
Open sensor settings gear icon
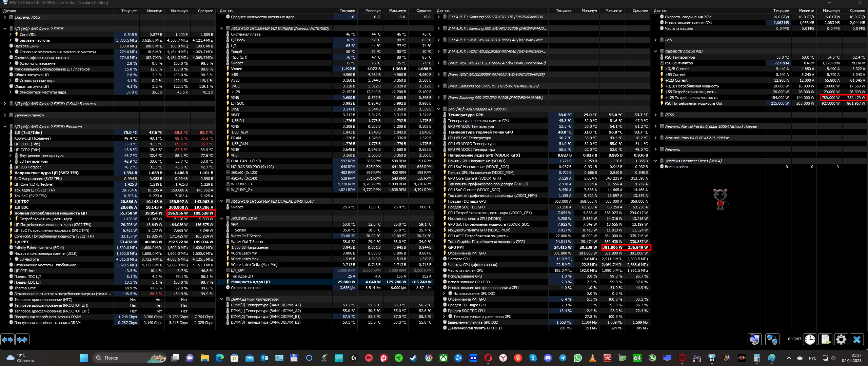841,339
